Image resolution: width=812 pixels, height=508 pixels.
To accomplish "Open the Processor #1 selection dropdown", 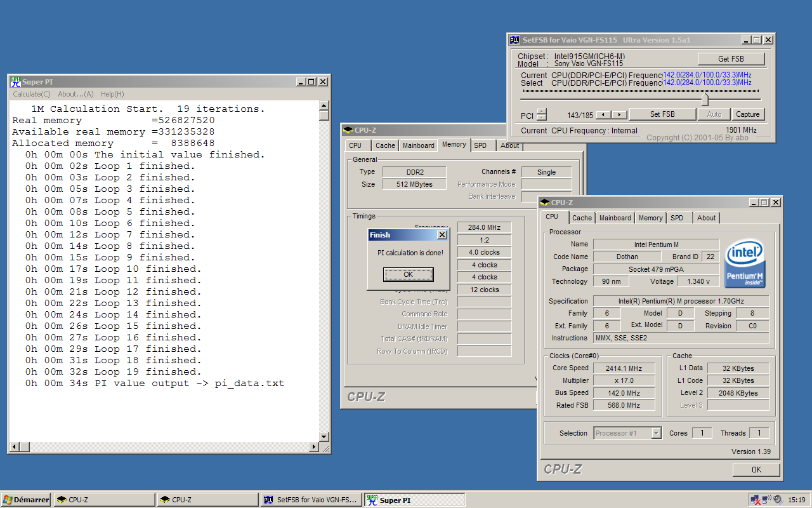I will [x=656, y=433].
